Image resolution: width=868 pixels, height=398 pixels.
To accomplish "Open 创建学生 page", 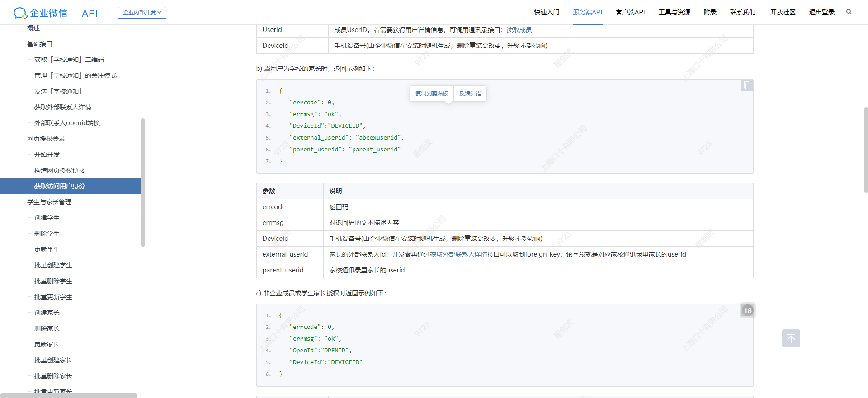I will [47, 218].
